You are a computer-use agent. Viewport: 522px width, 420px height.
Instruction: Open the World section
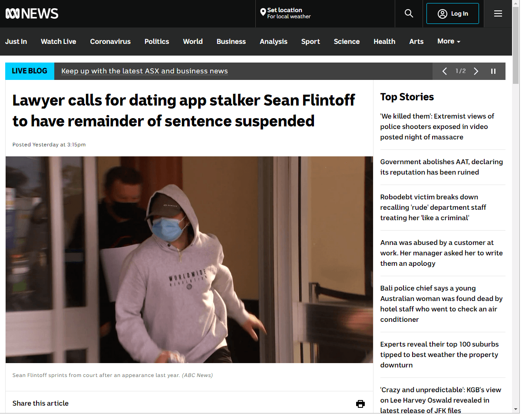[193, 42]
